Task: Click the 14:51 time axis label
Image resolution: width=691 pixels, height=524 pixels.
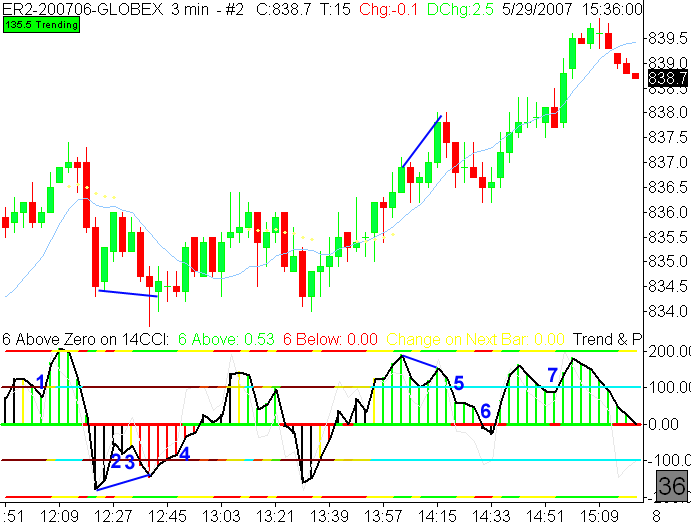Action: pos(546,515)
